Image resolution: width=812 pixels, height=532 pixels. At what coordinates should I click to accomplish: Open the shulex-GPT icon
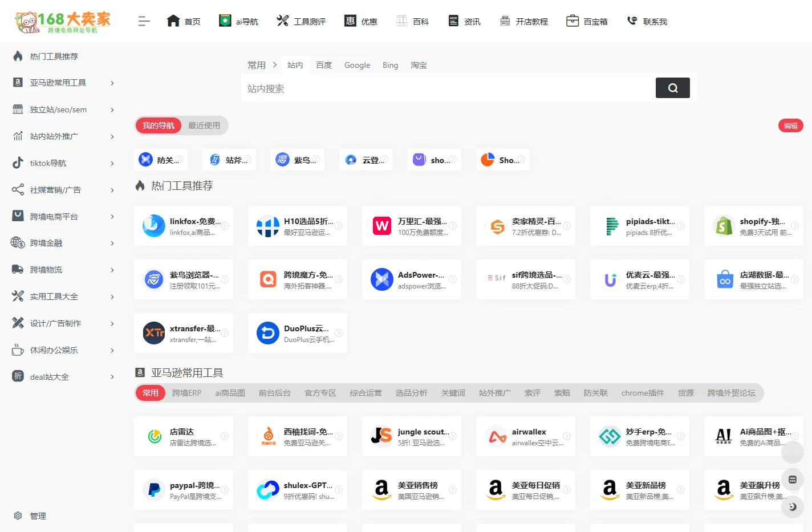click(x=268, y=490)
